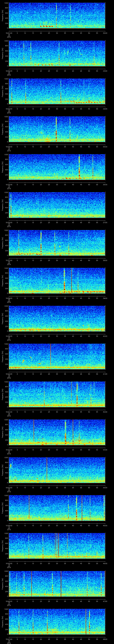Click the '18:41:00' start time label
Image resolution: width=114 pixels, height=644 pixels.
tap(9, 412)
